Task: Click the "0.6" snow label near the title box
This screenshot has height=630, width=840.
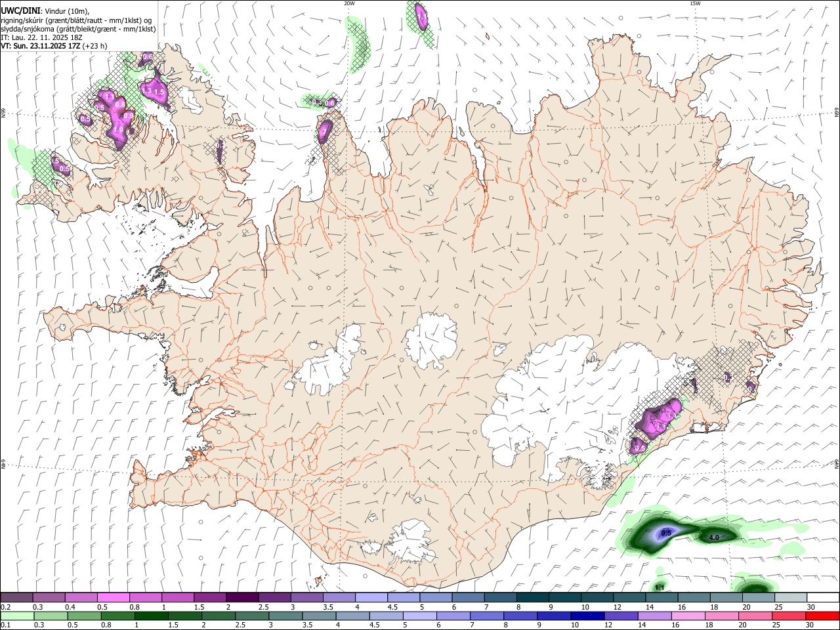Action: tap(147, 56)
